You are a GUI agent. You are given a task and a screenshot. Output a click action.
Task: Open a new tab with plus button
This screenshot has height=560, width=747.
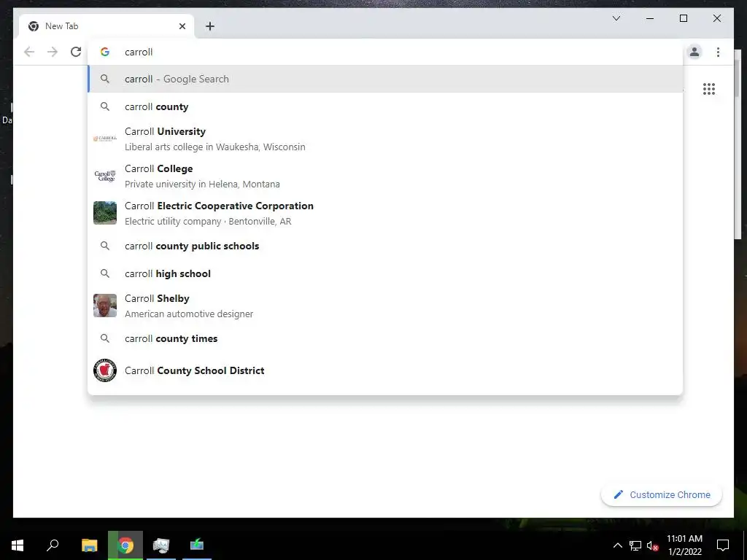pyautogui.click(x=210, y=26)
